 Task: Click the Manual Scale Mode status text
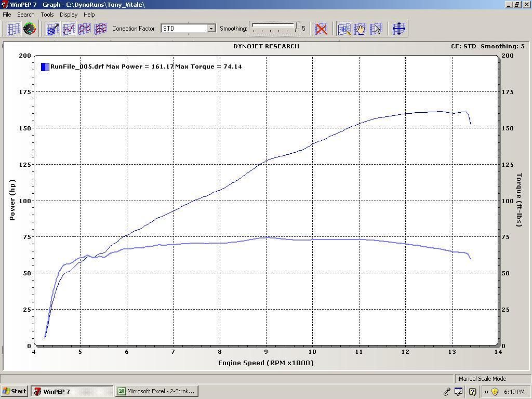pos(482,379)
